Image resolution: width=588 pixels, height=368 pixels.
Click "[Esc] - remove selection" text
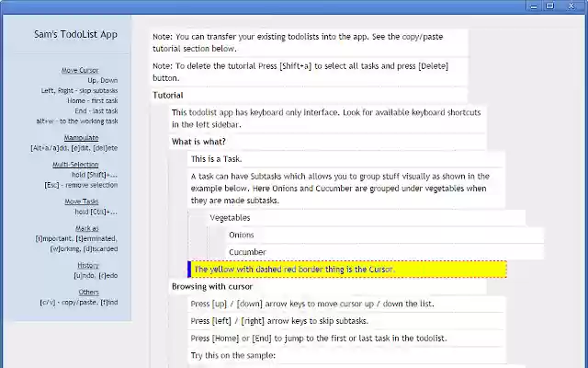point(81,185)
